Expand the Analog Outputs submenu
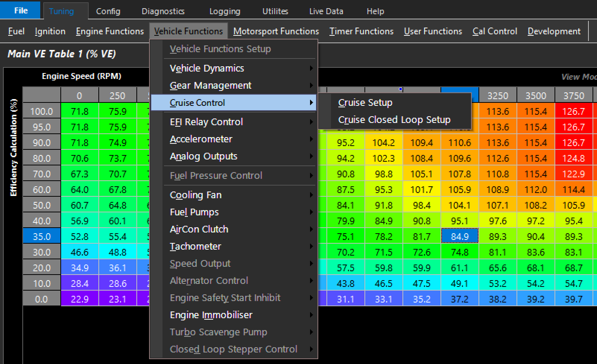597x364 pixels. tap(234, 156)
